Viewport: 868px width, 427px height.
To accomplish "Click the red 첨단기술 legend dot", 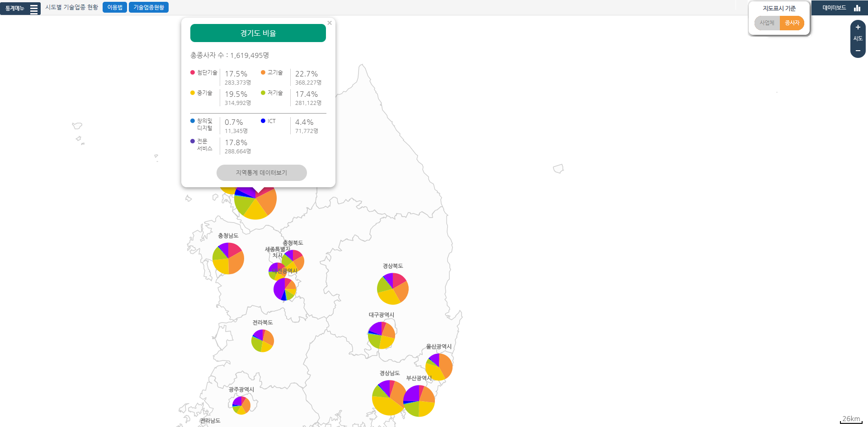I will [193, 72].
